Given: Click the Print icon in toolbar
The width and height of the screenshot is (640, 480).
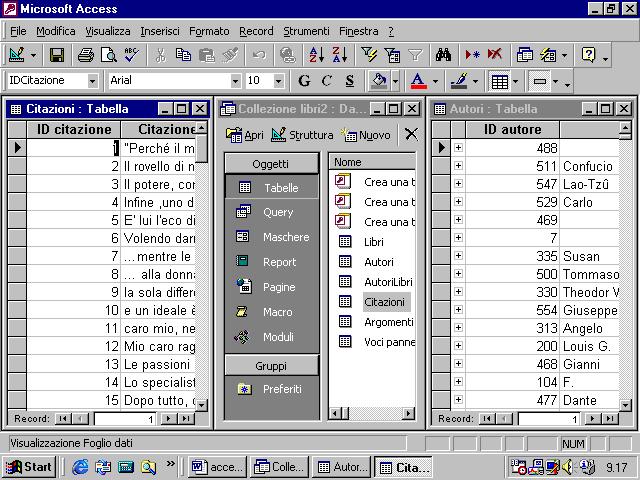Looking at the screenshot, I should 86,55.
